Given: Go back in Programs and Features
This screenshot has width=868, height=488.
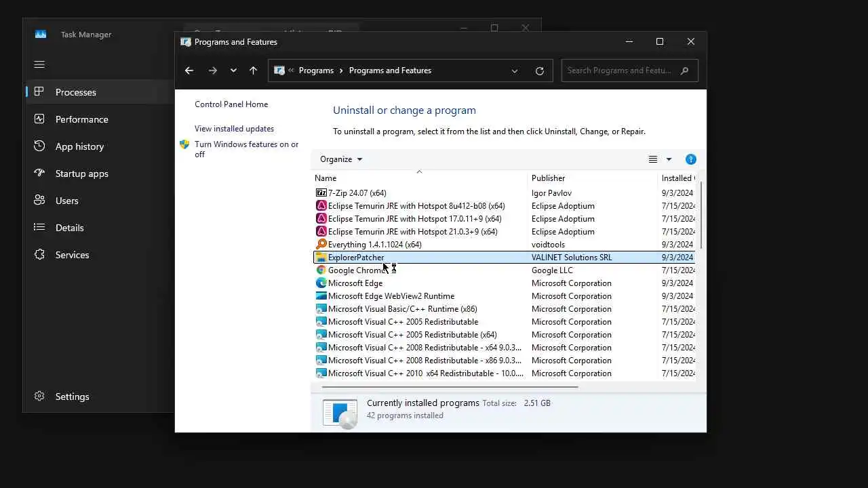Looking at the screenshot, I should [189, 70].
